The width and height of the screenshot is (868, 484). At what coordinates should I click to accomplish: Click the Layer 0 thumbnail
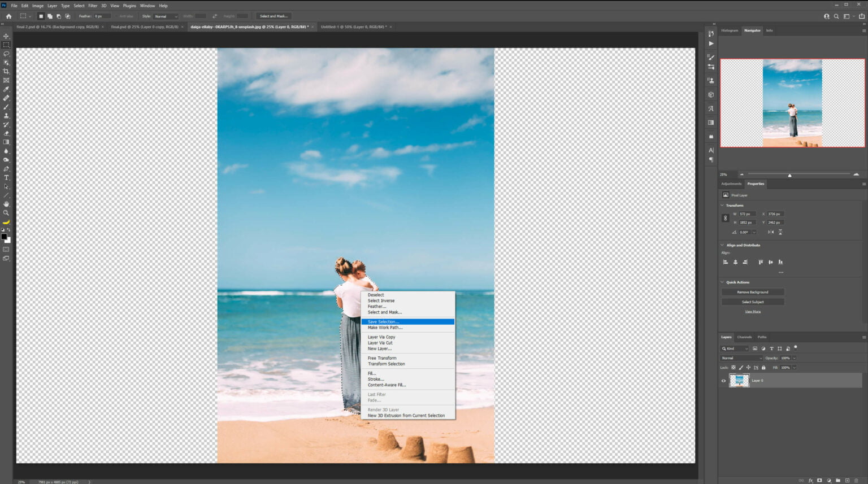740,381
